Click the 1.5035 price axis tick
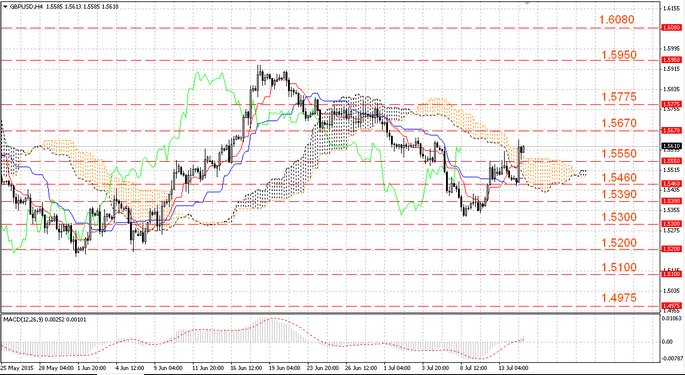 pyautogui.click(x=671, y=291)
